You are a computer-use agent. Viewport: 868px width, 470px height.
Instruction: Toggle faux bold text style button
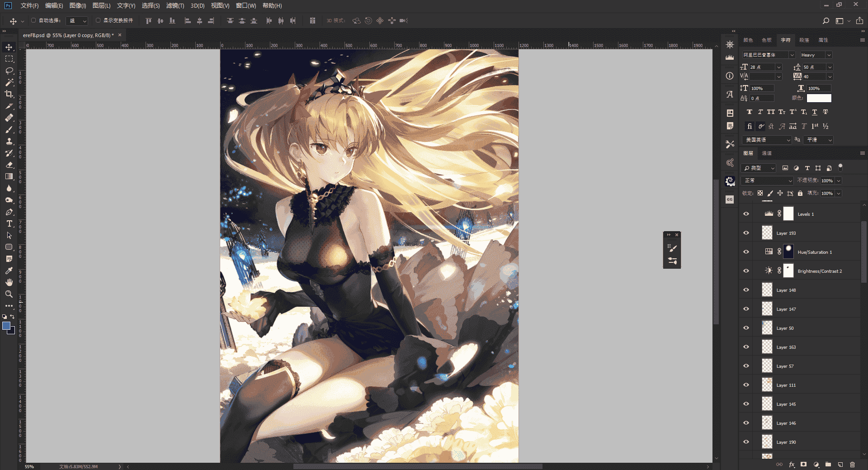click(750, 112)
